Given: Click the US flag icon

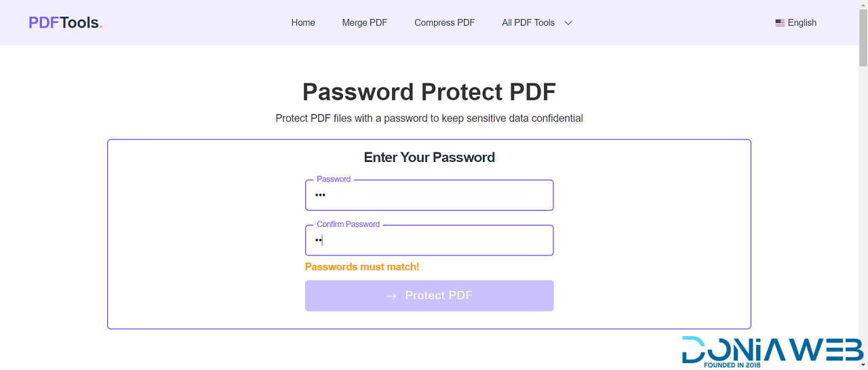Looking at the screenshot, I should click(x=780, y=22).
